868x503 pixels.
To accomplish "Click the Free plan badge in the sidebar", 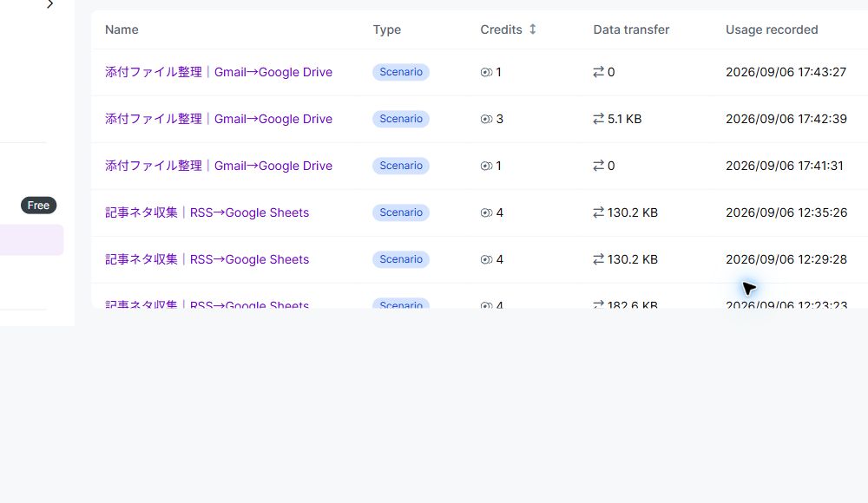I will (x=39, y=206).
